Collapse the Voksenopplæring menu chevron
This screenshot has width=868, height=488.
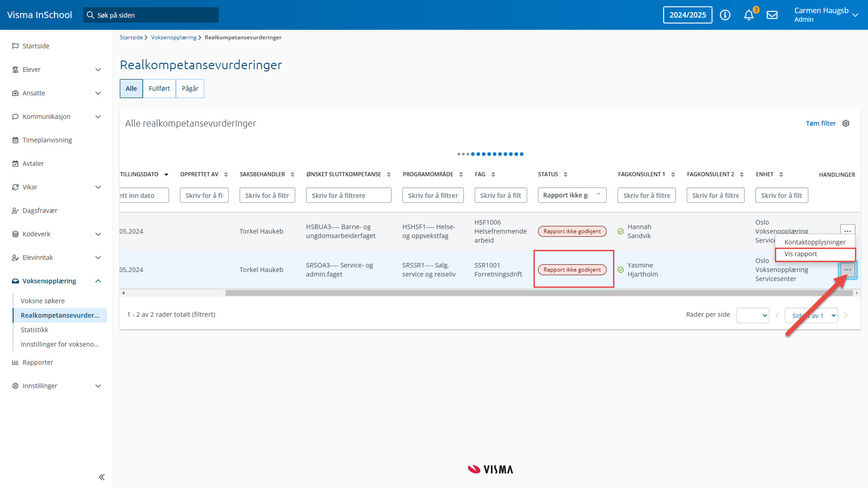[98, 281]
